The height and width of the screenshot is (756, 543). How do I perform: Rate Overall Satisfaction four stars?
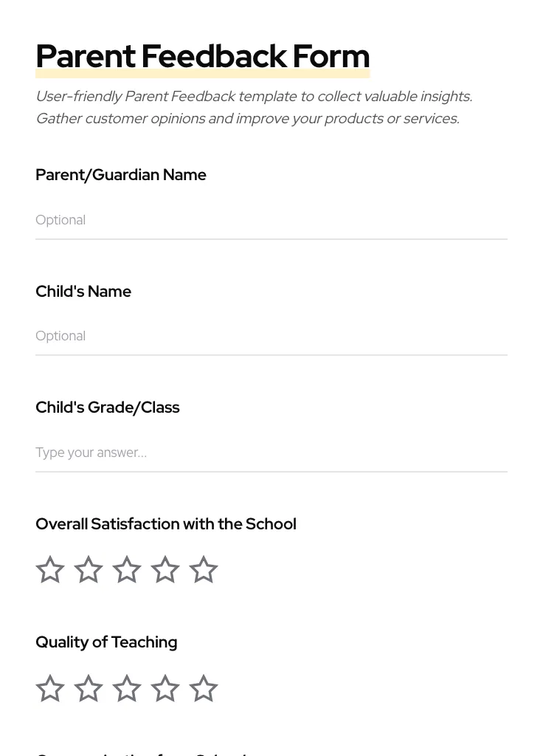(x=165, y=569)
